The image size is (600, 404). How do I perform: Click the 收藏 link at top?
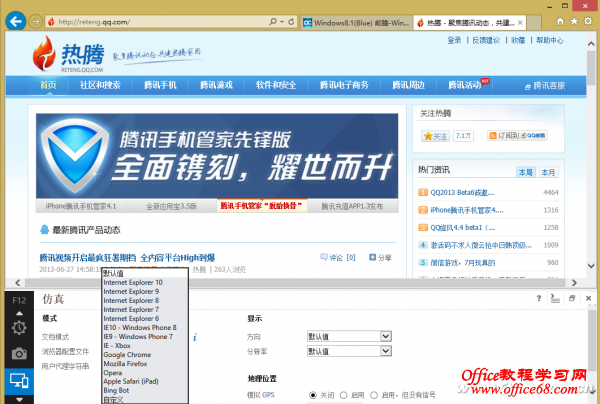pos(518,40)
